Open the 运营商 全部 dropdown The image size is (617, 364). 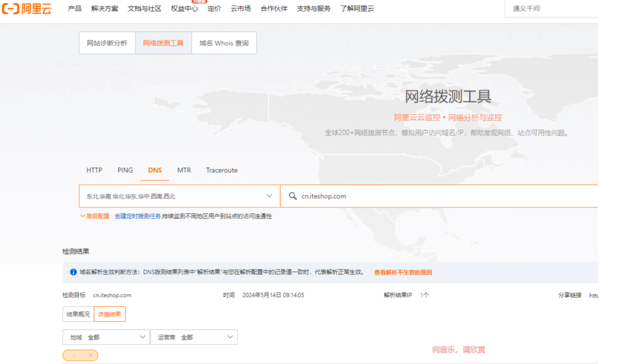click(194, 337)
